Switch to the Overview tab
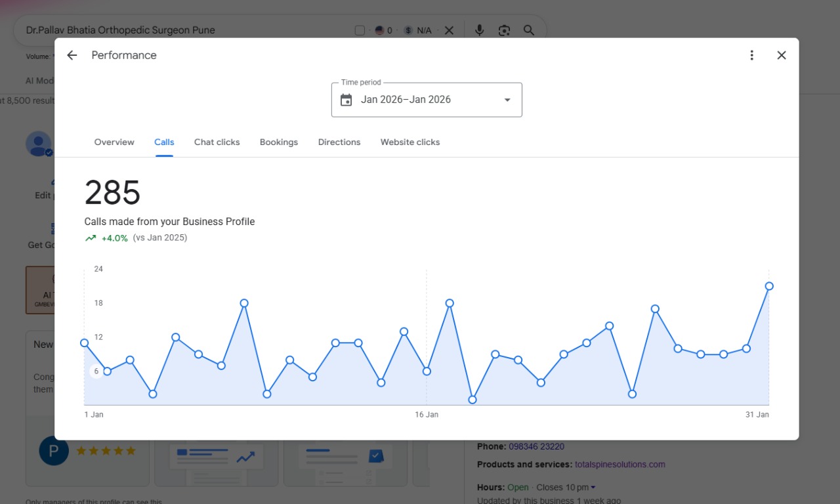This screenshot has width=840, height=504. (x=114, y=142)
